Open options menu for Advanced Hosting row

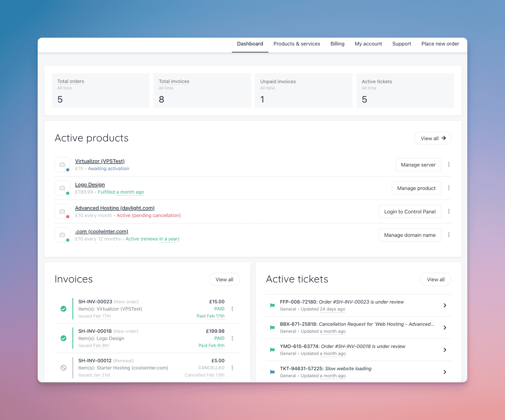449,211
